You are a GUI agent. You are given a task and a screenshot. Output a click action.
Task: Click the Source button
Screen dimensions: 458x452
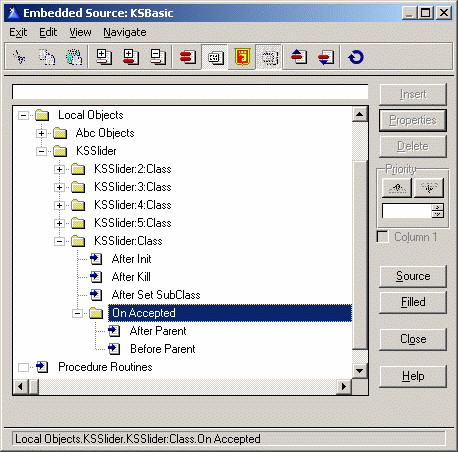tap(413, 276)
